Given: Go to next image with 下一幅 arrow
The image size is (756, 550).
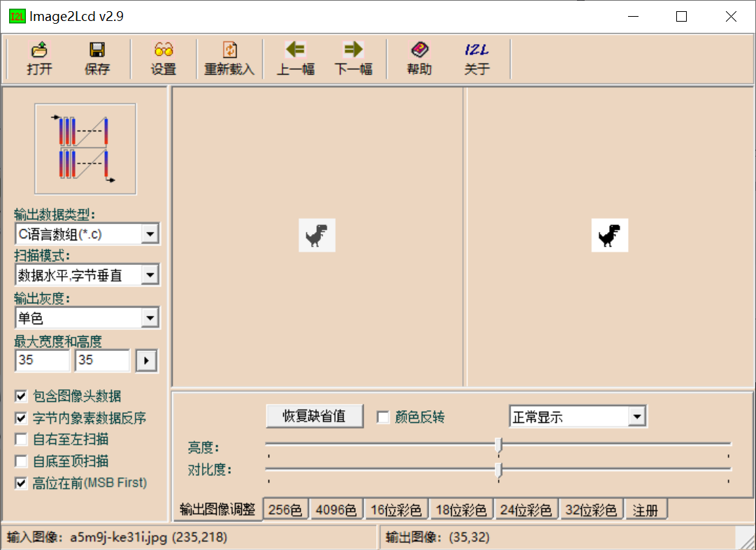Looking at the screenshot, I should (353, 49).
